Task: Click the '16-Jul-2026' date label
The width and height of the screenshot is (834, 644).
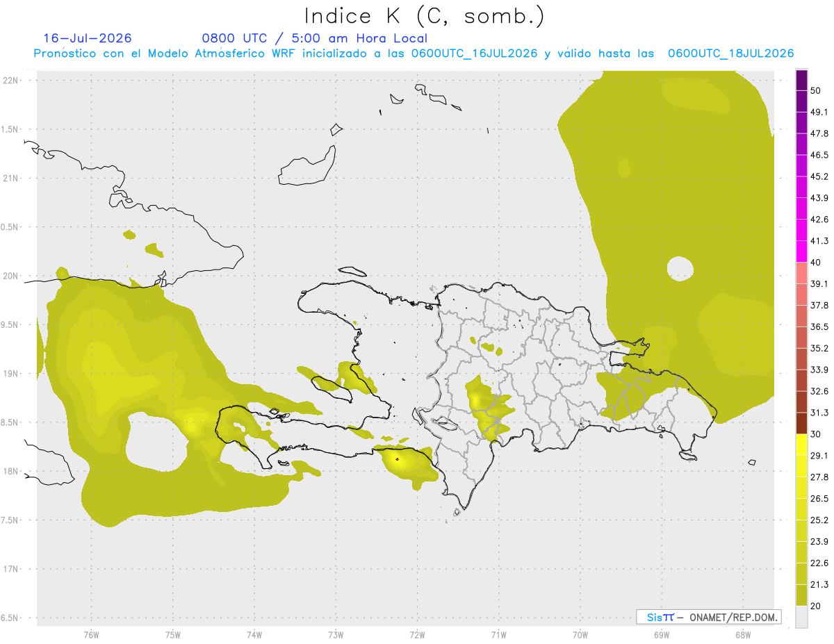Action: [x=88, y=38]
